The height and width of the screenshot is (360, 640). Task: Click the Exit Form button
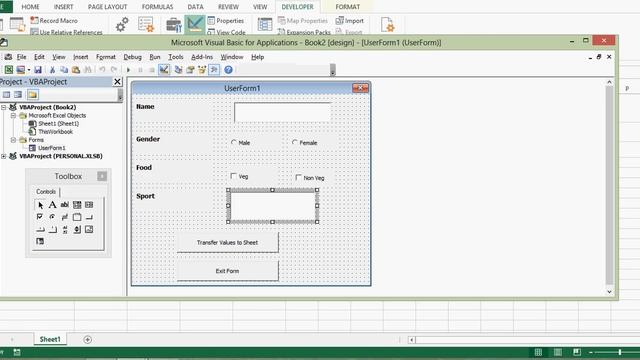click(227, 271)
